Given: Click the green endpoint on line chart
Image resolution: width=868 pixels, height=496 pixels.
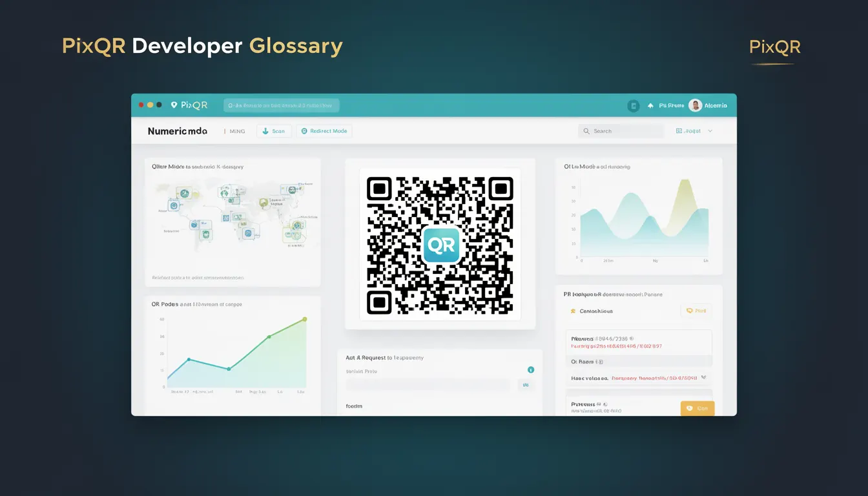Looking at the screenshot, I should pos(305,319).
